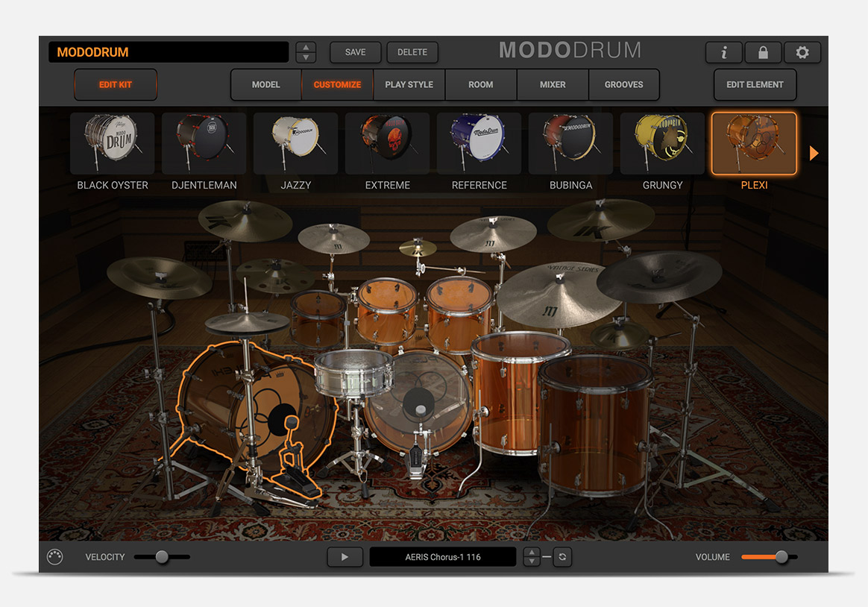This screenshot has height=607, width=868.
Task: Click the MODODRUM preset name field
Action: (169, 52)
